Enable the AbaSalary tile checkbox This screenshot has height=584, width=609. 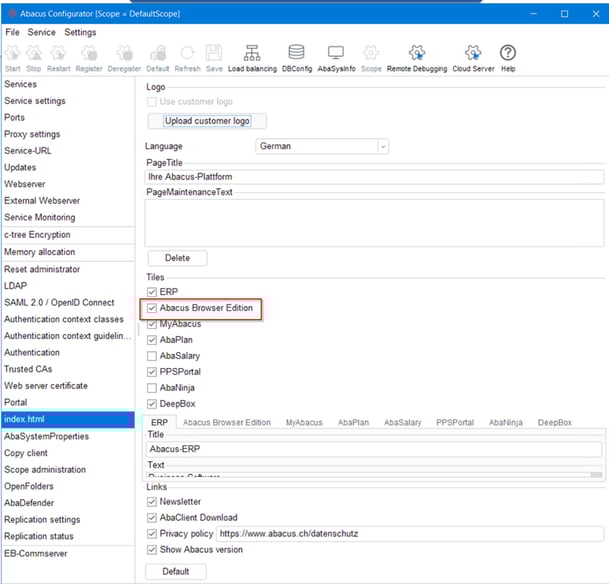coord(152,356)
